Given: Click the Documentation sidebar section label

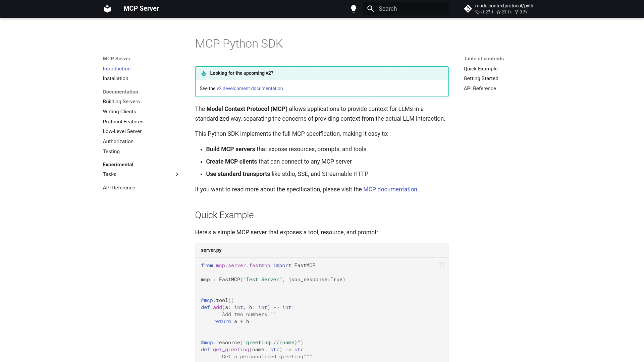Looking at the screenshot, I should pos(120,92).
